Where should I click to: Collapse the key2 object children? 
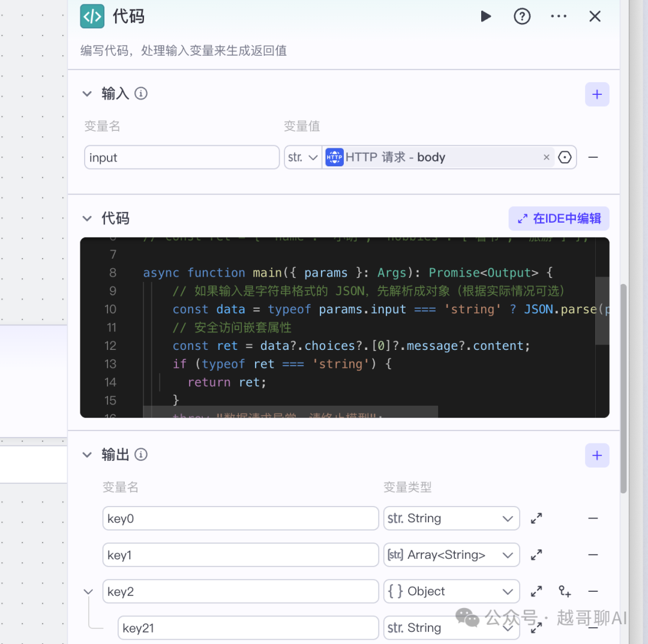click(88, 592)
